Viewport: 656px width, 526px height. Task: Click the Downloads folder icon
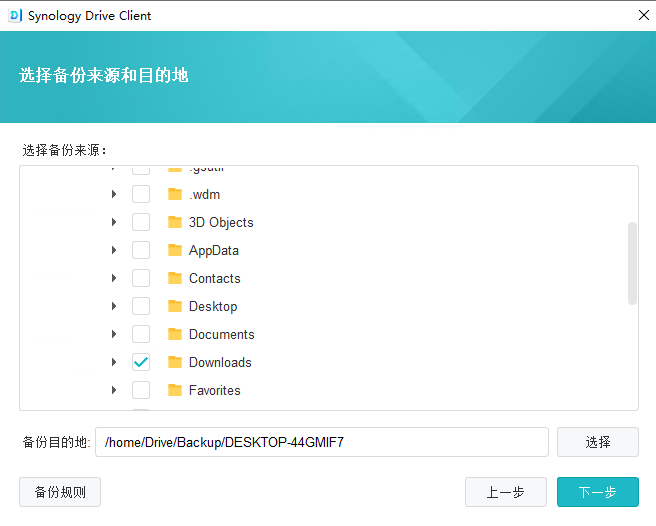tap(175, 362)
